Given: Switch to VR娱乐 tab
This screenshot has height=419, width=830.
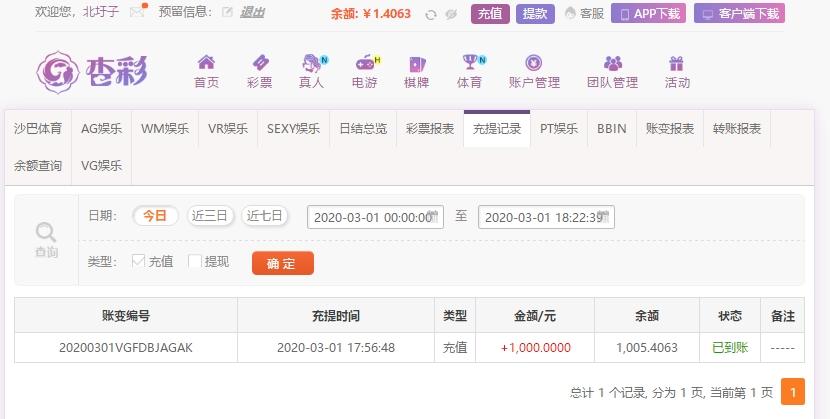Looking at the screenshot, I should pyautogui.click(x=228, y=129).
